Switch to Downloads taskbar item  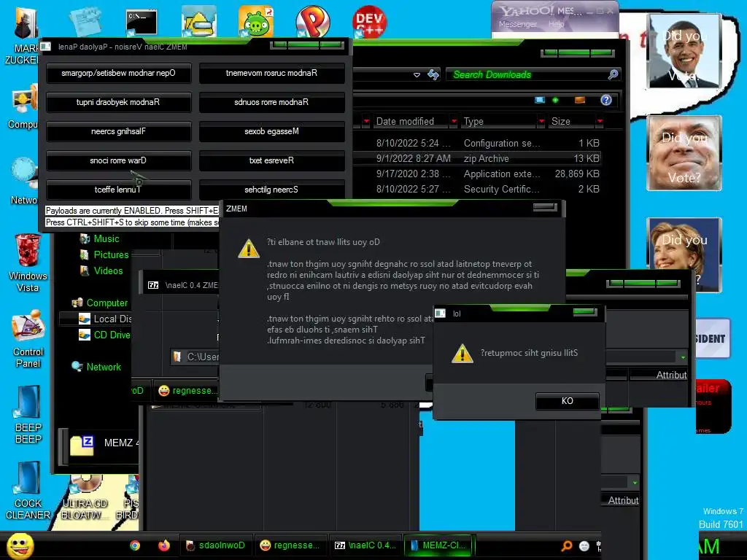pyautogui.click(x=216, y=545)
